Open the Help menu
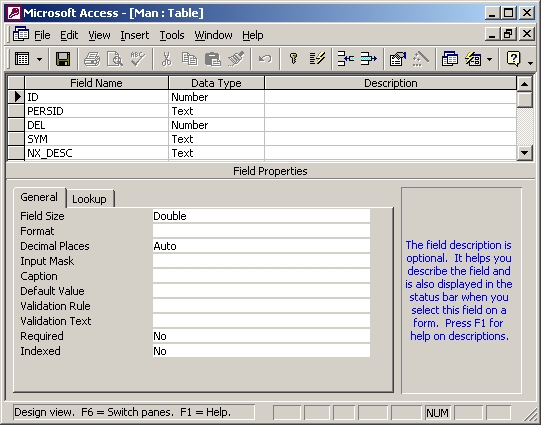This screenshot has width=541, height=425. [x=253, y=35]
